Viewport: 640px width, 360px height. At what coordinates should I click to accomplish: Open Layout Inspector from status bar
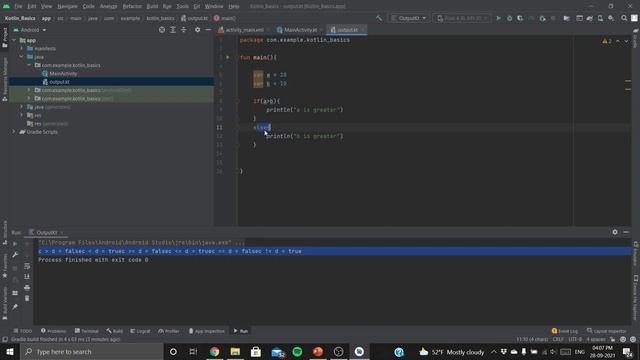pyautogui.click(x=607, y=331)
